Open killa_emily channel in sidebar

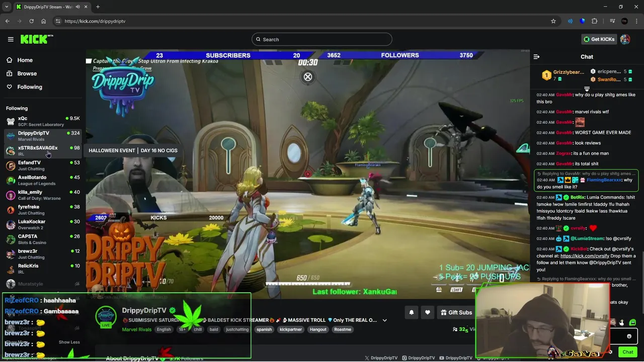[43, 195]
